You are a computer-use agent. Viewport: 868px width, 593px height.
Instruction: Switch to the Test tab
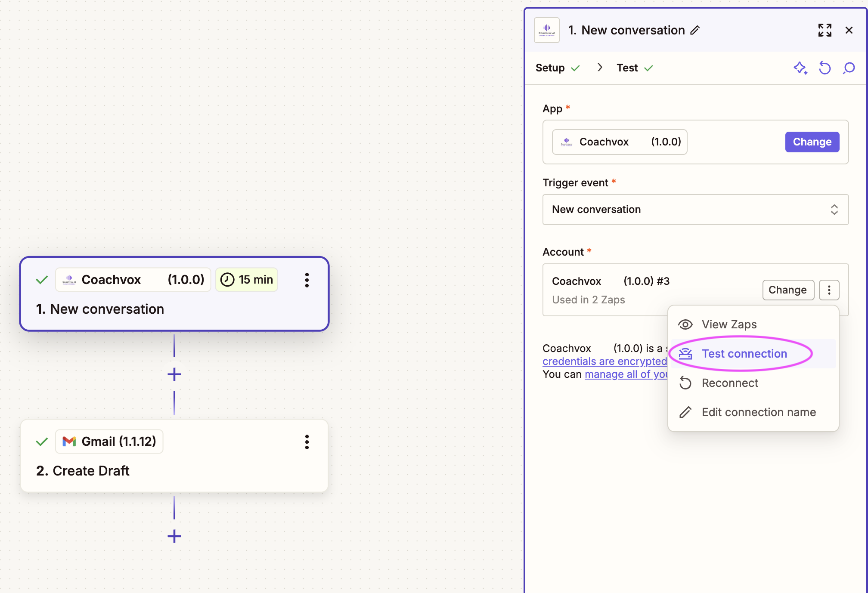point(627,68)
